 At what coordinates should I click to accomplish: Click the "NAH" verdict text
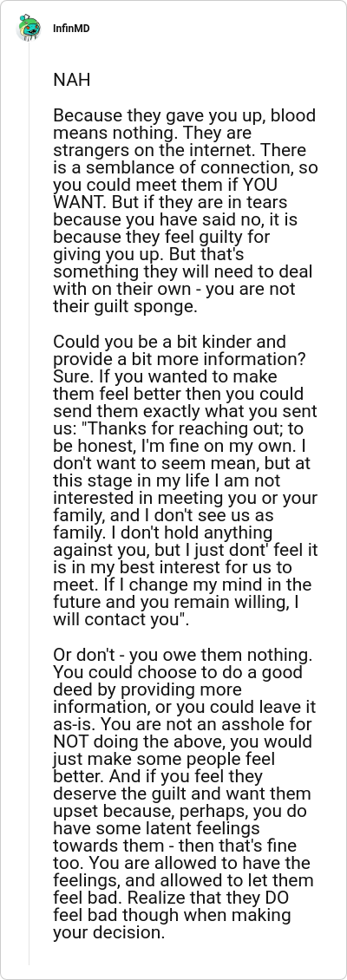coord(72,80)
